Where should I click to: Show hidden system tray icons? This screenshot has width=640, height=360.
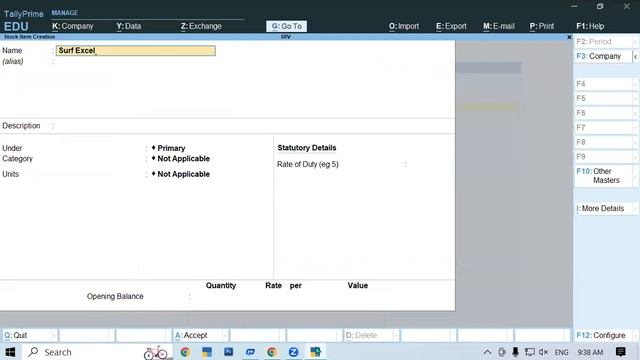[487, 352]
